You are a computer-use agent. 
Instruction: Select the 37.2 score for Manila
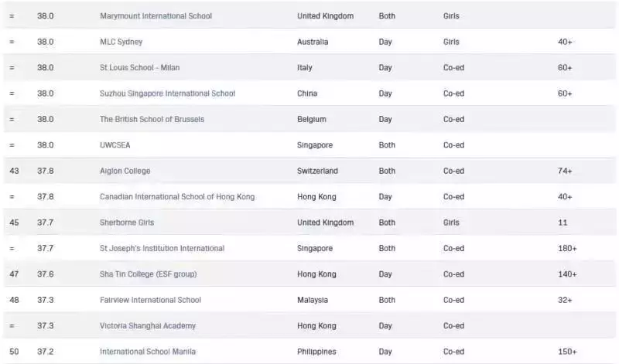point(45,352)
